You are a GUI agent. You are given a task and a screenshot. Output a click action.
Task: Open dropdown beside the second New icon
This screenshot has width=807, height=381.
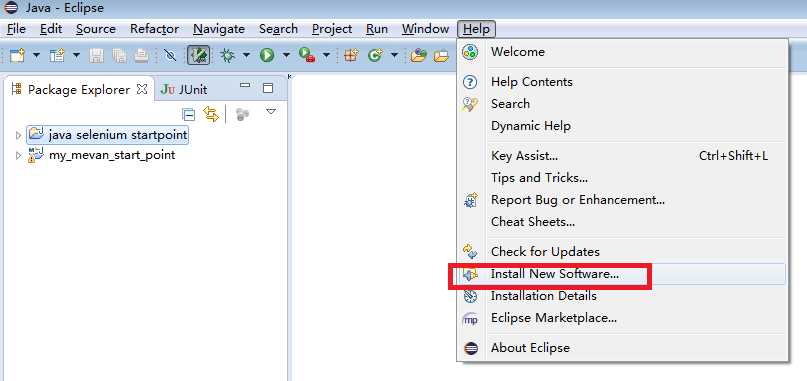pos(76,55)
